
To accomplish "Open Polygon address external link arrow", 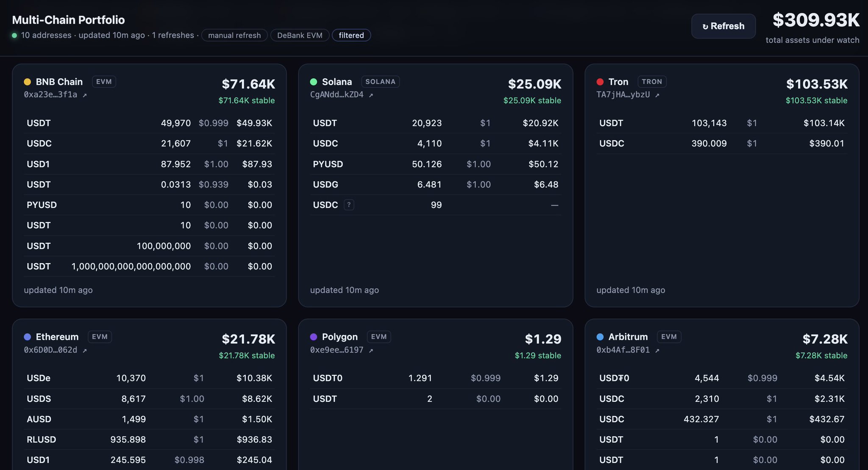I will [x=371, y=350].
